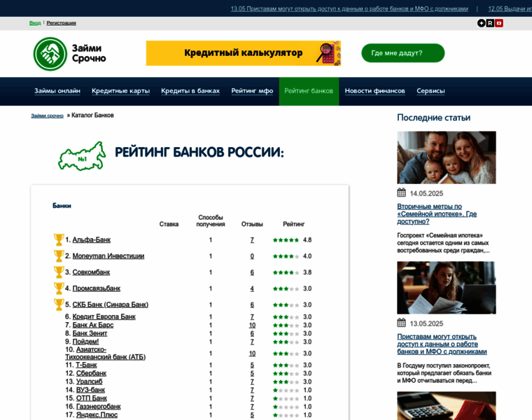The height and width of the screenshot is (420, 532).
Task: Click the trophy icon beside Альфа-Банк
Action: pos(59,240)
